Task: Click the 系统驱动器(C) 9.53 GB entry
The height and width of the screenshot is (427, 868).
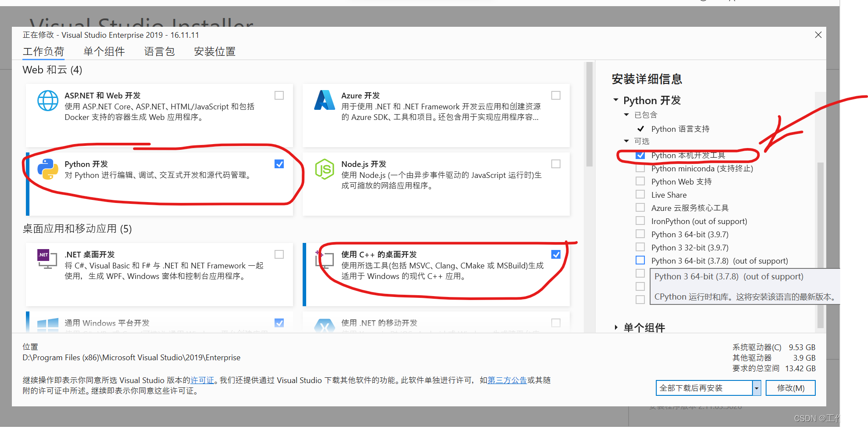Action: pos(774,347)
